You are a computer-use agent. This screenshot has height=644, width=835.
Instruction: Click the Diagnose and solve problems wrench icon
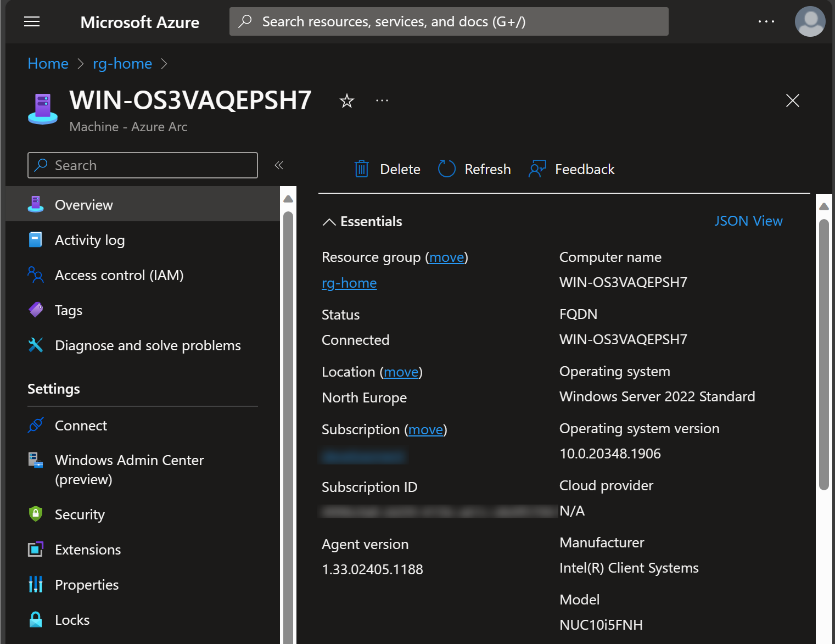click(36, 345)
